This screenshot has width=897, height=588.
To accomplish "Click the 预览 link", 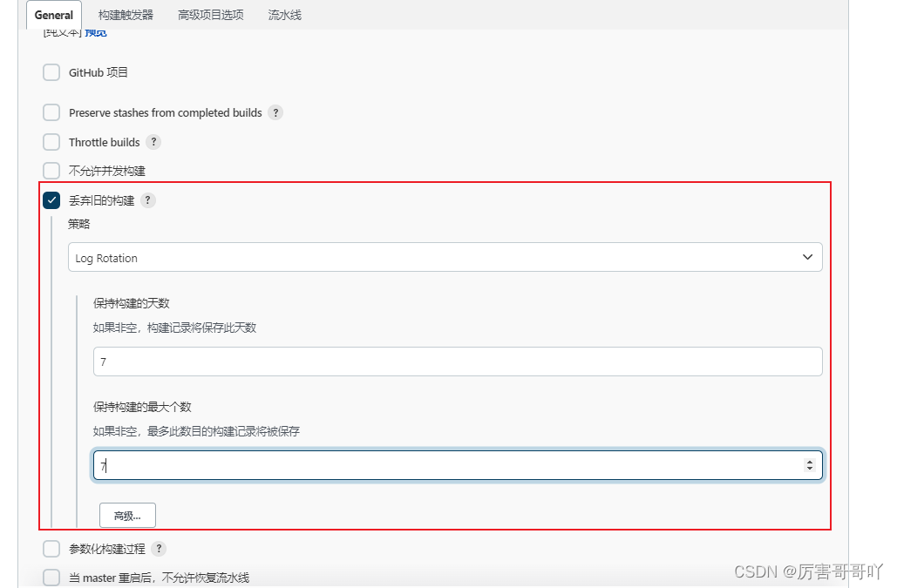I will 96,33.
